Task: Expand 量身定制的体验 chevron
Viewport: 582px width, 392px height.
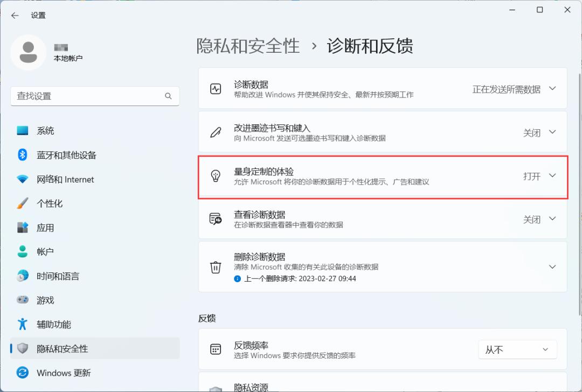Action: tap(552, 176)
